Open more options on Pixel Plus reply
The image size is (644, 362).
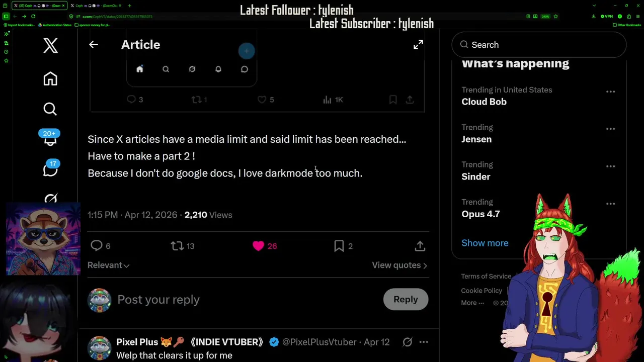[x=424, y=342]
